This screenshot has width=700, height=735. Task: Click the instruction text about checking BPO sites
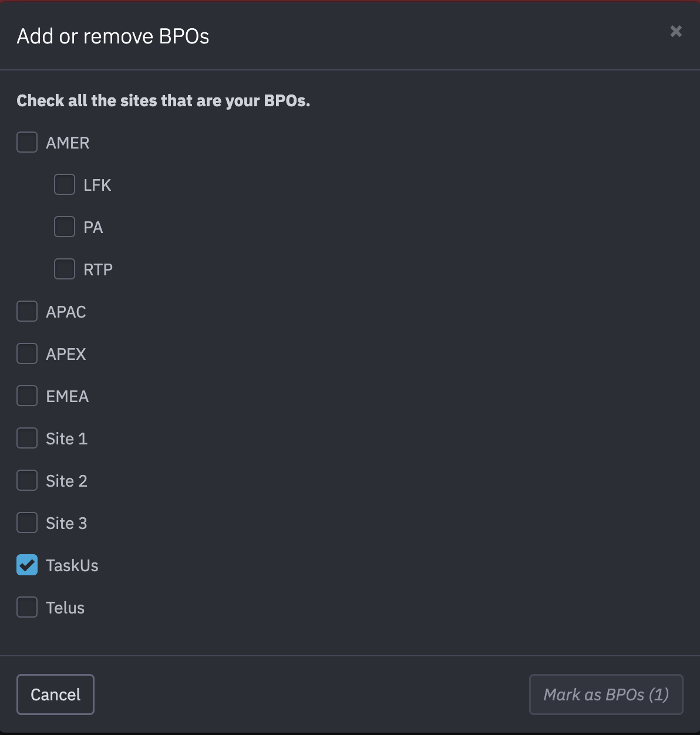[x=164, y=100]
